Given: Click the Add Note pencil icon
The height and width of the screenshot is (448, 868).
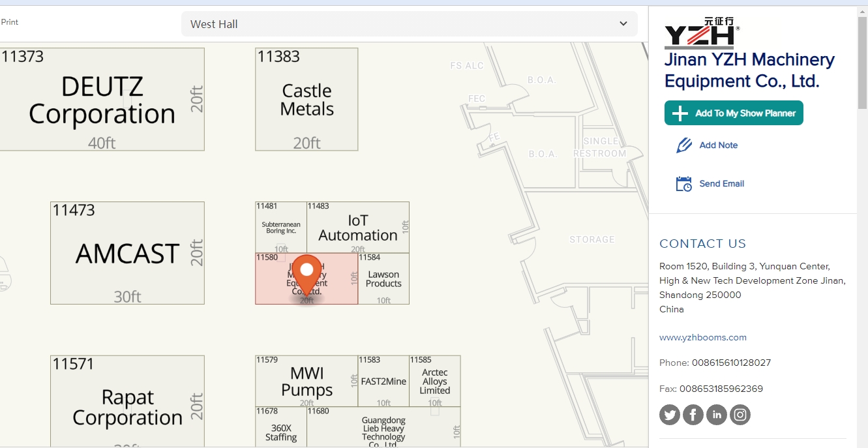Looking at the screenshot, I should pyautogui.click(x=683, y=145).
